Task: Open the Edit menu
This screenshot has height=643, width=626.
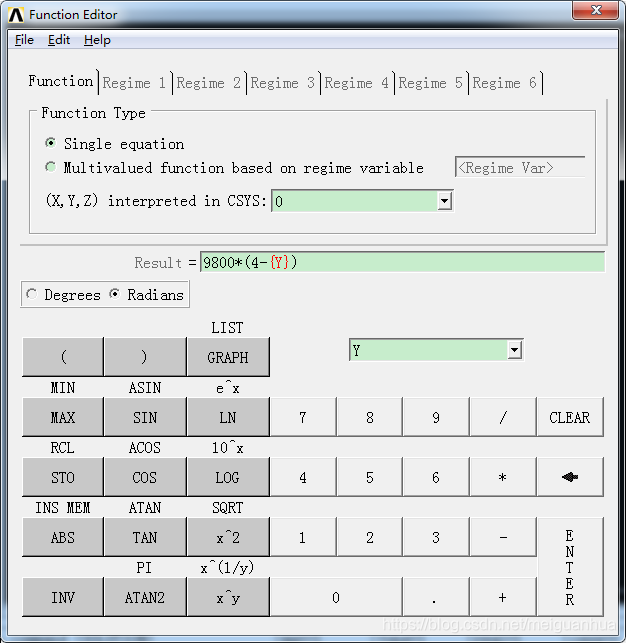Action: (x=59, y=40)
